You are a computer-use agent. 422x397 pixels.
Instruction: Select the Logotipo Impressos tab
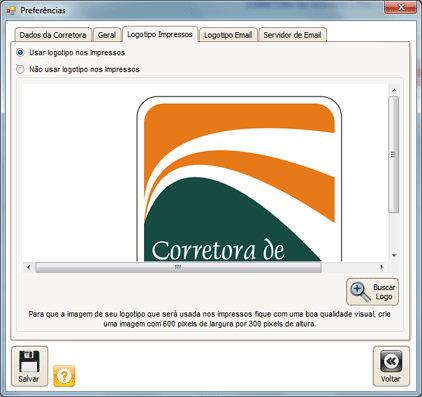tap(160, 34)
